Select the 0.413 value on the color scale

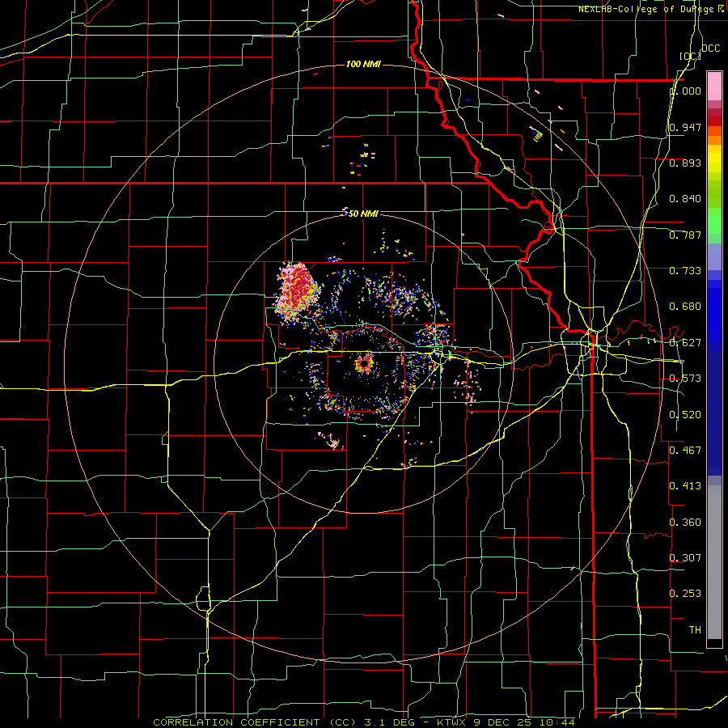(x=685, y=486)
